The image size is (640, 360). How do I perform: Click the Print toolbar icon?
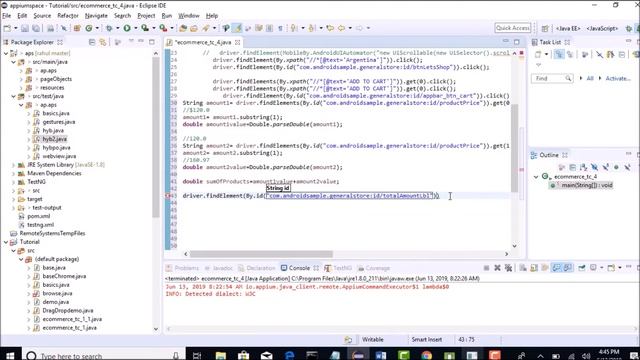coord(50,28)
